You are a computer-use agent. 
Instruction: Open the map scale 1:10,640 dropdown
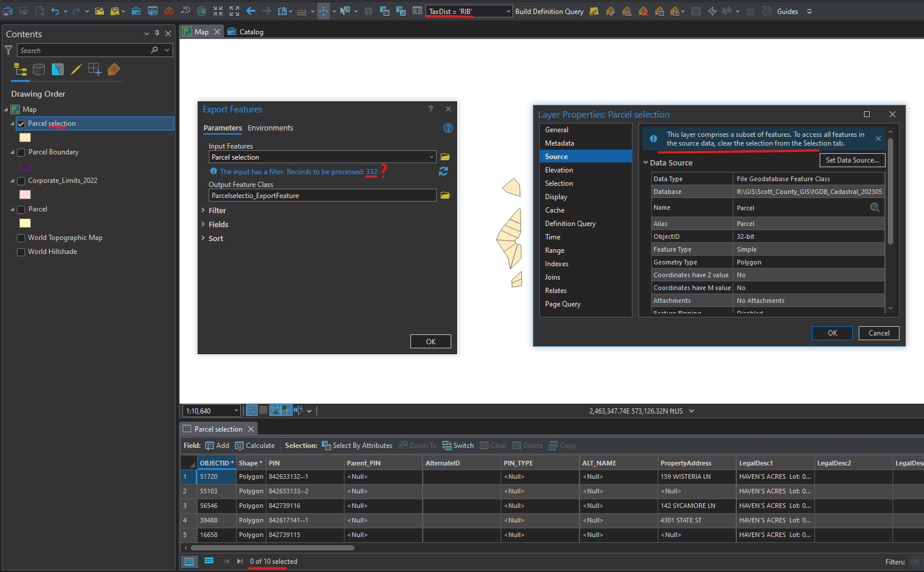pos(236,411)
